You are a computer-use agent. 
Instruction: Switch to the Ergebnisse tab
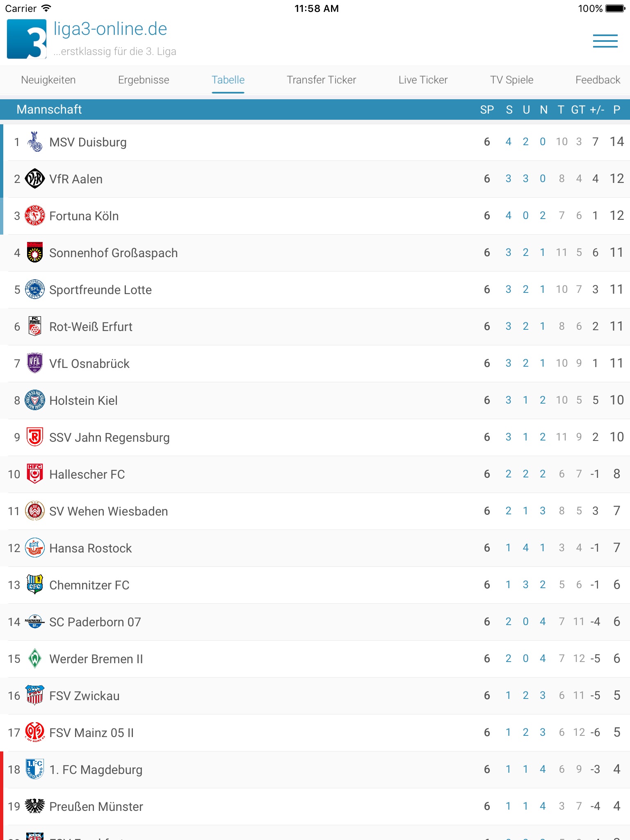click(144, 80)
